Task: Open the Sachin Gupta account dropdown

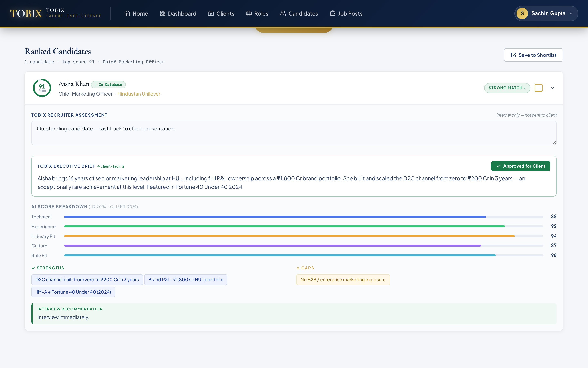Action: tap(546, 13)
